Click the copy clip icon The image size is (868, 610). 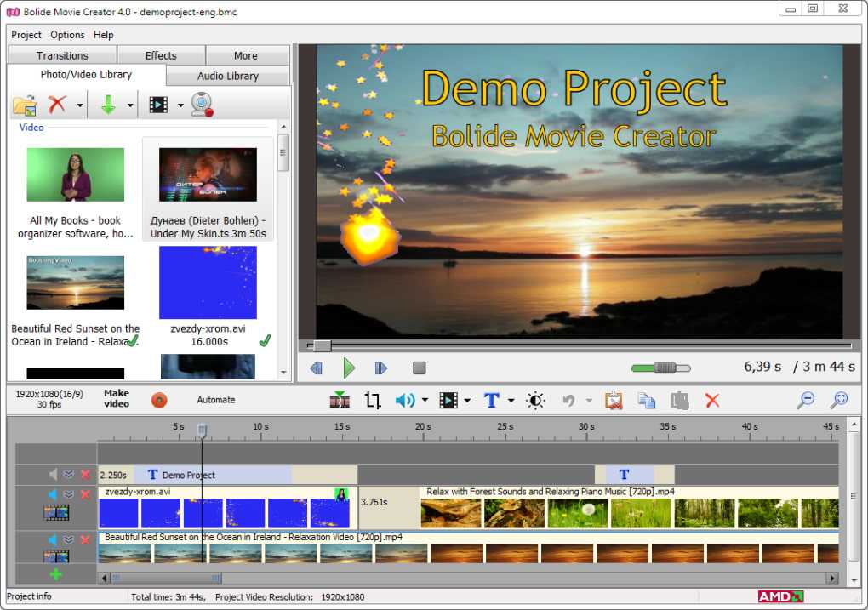(647, 400)
